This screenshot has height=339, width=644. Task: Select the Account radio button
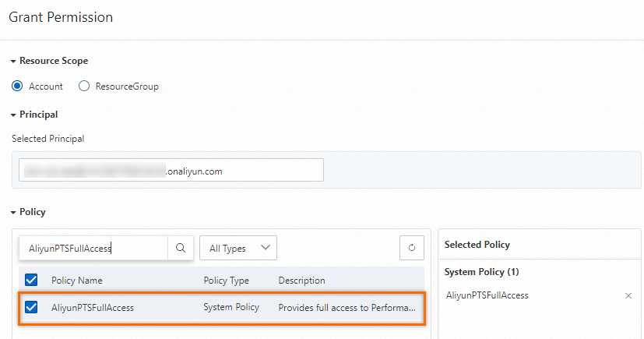coord(17,87)
